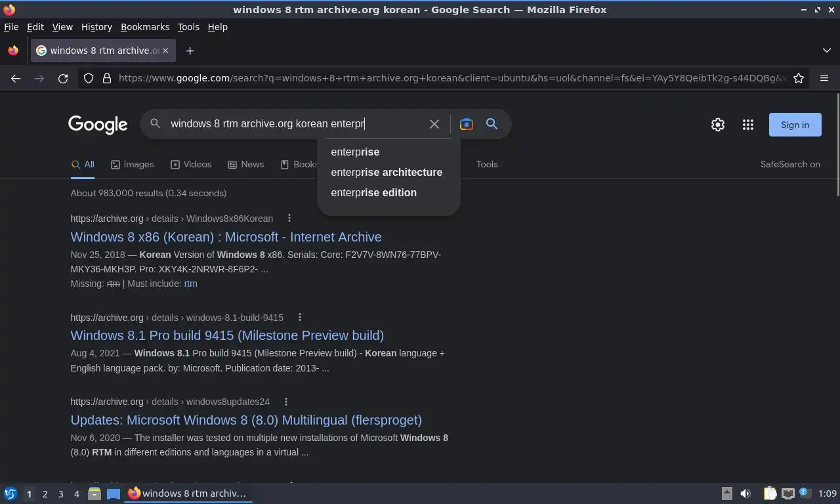Screen dimensions: 840x504
Task: Open the taskbar file manager icon
Action: [x=94, y=493]
